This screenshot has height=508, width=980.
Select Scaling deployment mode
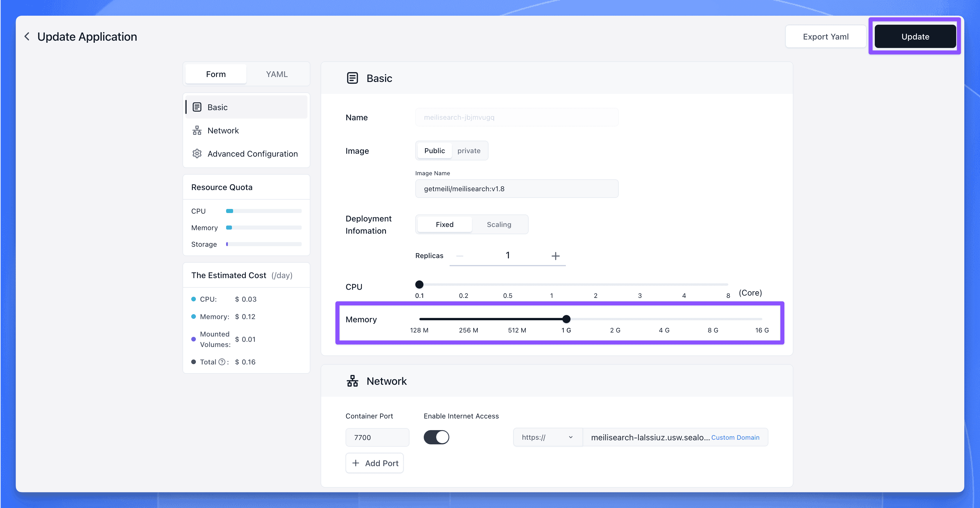499,224
